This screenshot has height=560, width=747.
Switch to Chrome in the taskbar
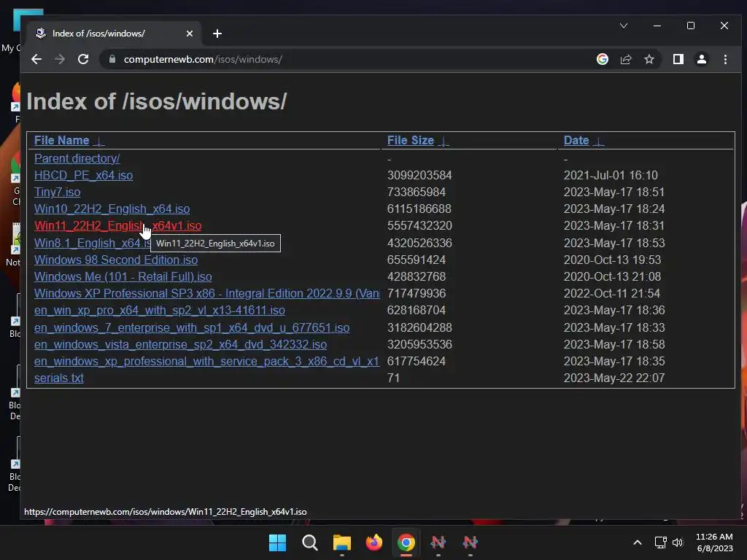click(406, 542)
